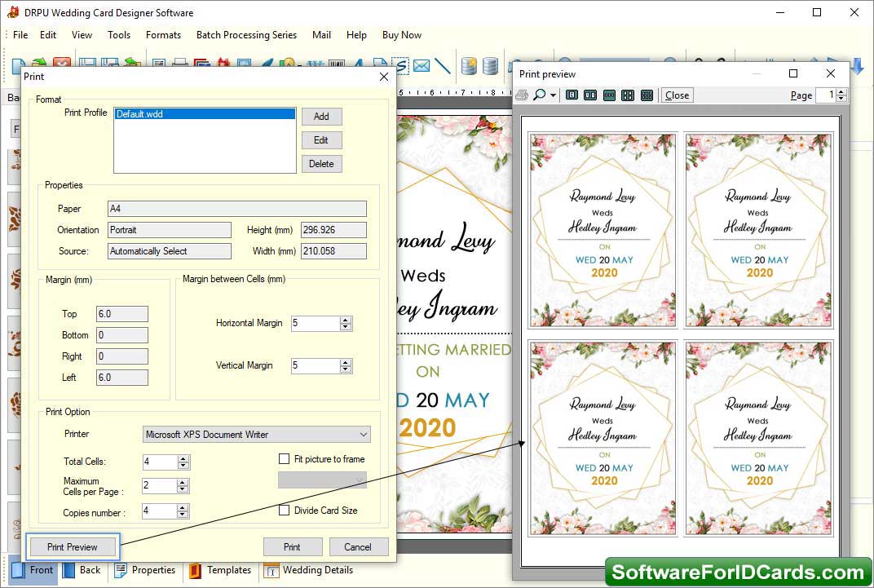The width and height of the screenshot is (874, 588).
Task: Click the Top margin field
Action: point(122,314)
